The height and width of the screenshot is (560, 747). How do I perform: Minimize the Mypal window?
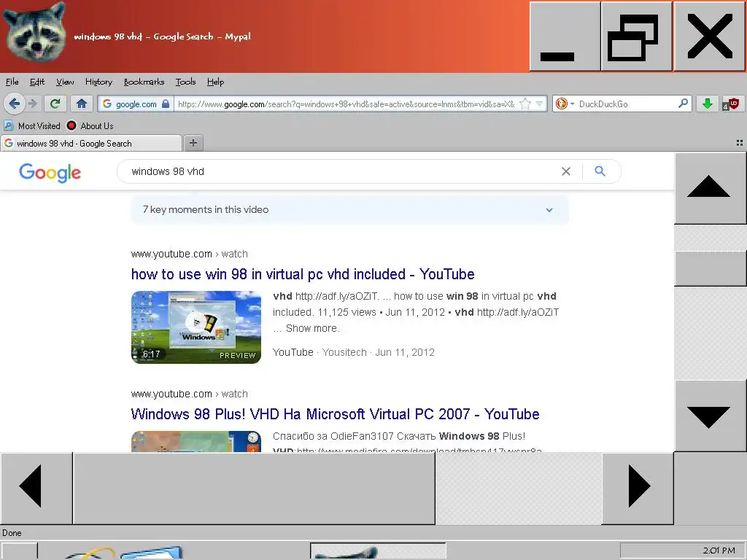[565, 36]
